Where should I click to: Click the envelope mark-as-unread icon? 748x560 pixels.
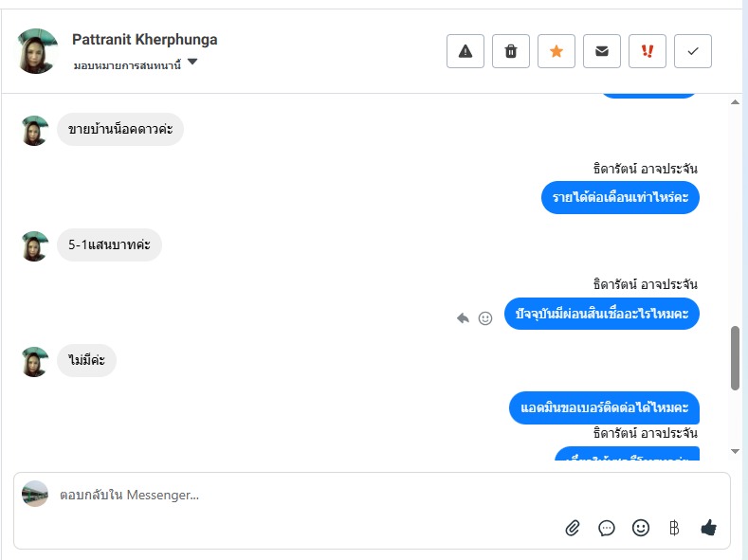coord(602,51)
